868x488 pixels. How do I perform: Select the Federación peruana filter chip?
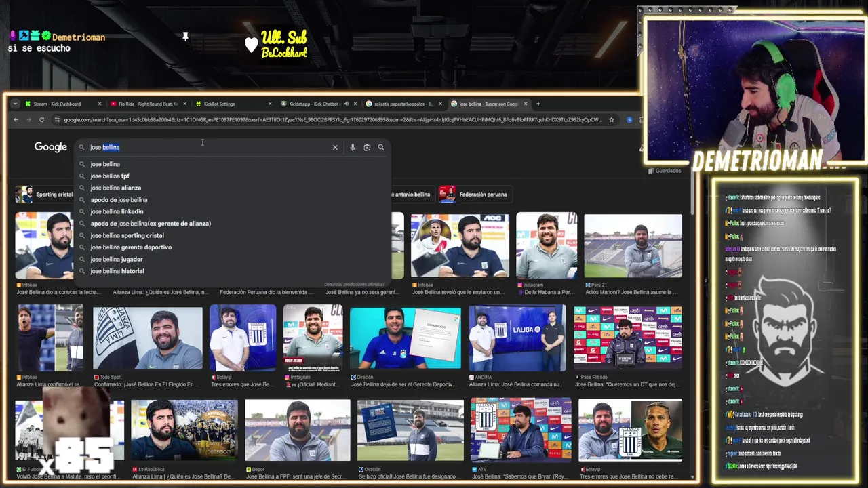(475, 195)
